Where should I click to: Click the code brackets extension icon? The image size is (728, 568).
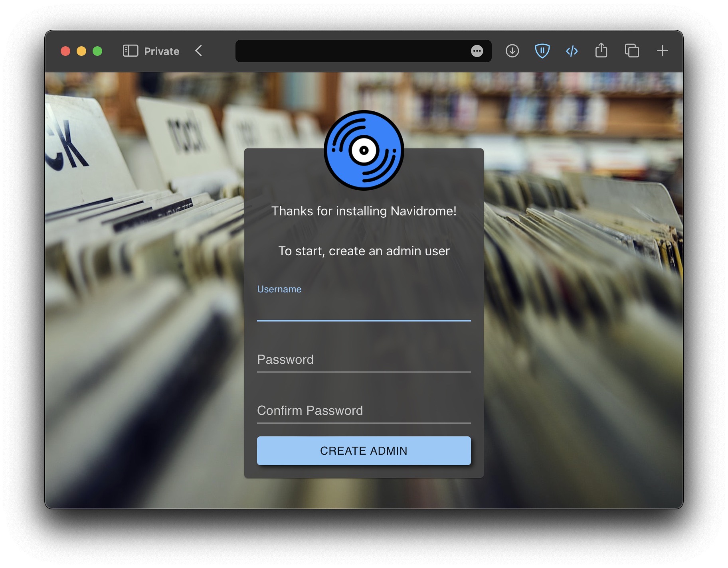tap(572, 51)
